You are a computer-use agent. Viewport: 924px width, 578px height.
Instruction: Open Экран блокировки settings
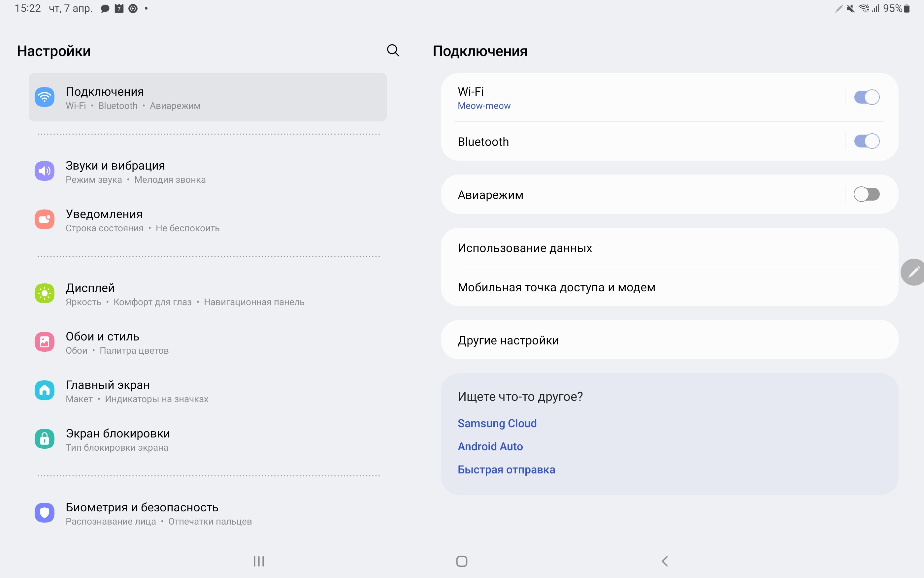tap(208, 439)
